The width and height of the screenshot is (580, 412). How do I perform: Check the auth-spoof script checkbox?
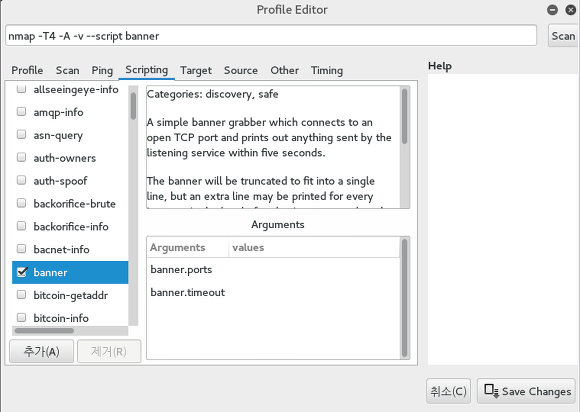[x=21, y=180]
